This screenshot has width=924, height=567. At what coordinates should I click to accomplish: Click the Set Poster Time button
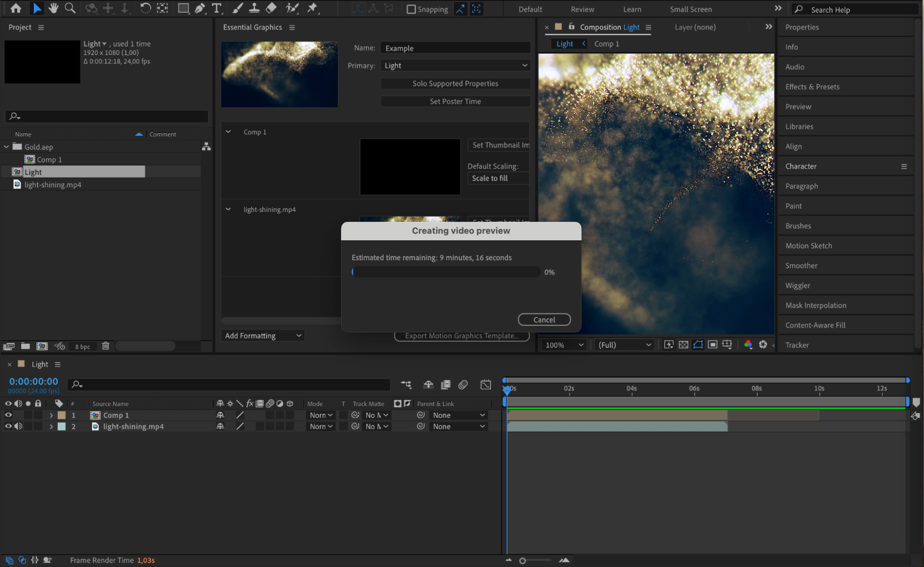(455, 101)
